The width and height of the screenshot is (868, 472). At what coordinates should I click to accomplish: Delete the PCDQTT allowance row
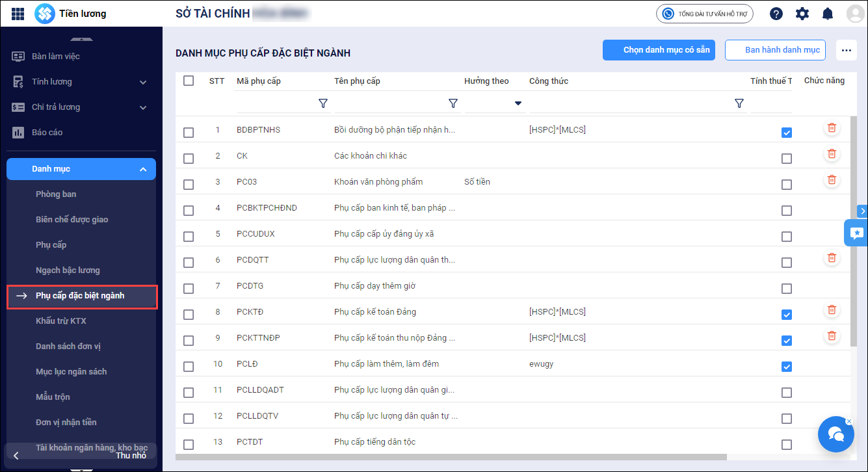pos(831,258)
